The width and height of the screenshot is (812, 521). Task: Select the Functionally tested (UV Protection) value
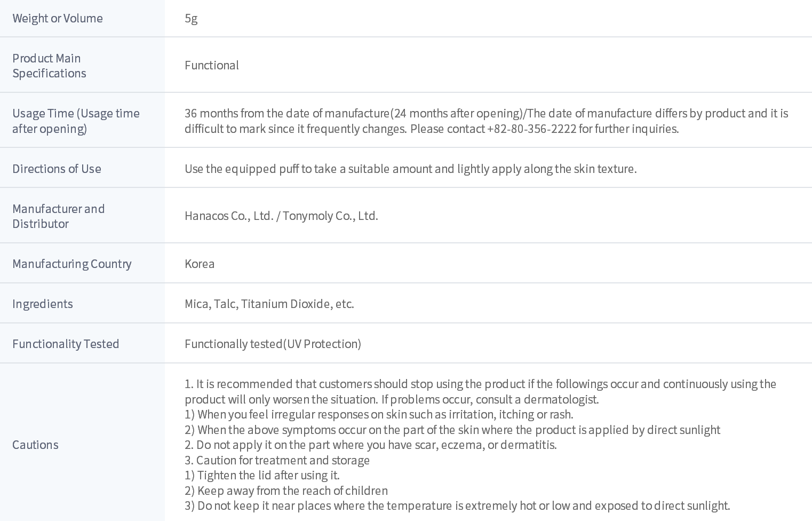(273, 344)
